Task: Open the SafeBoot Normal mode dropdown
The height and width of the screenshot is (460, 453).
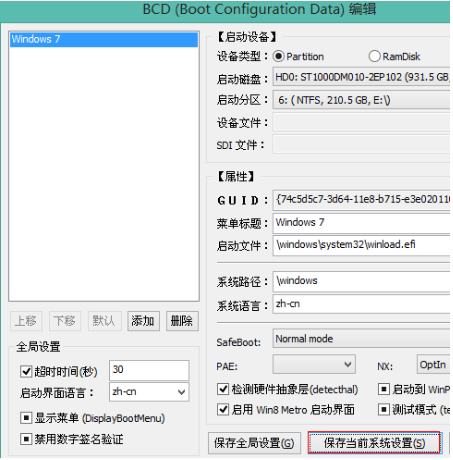Action: pos(362,339)
